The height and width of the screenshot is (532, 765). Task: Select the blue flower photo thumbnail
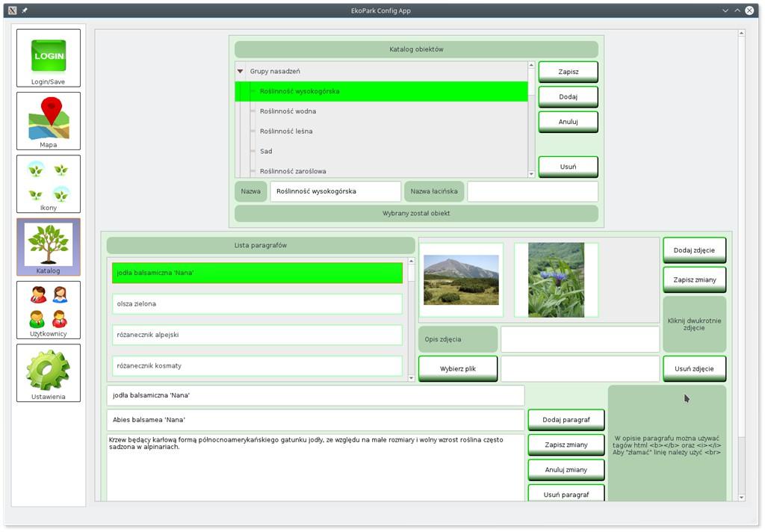556,279
